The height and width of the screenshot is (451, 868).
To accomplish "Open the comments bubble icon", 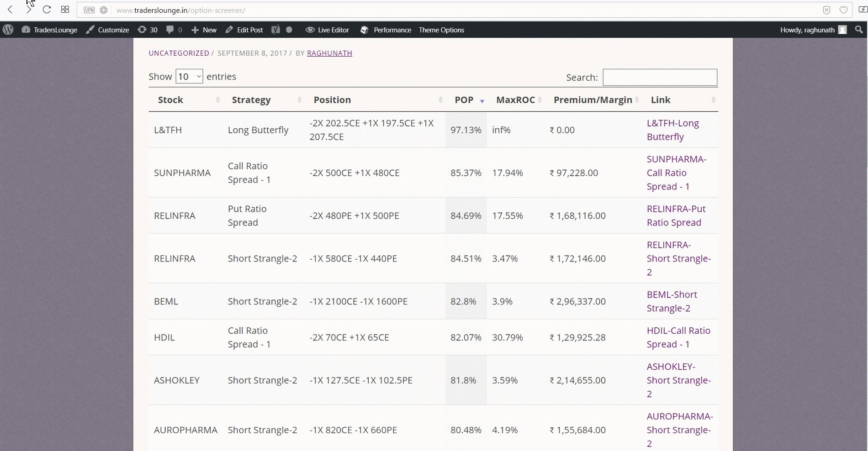I will tap(174, 30).
